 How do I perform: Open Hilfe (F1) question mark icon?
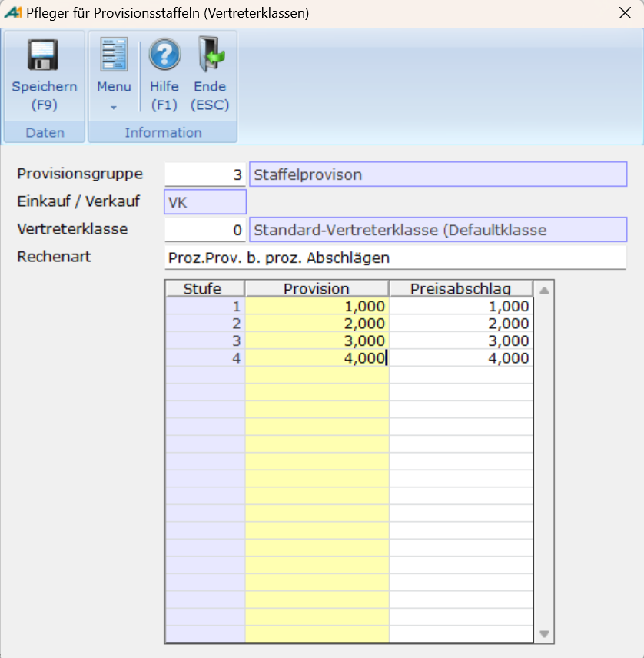coord(164,54)
